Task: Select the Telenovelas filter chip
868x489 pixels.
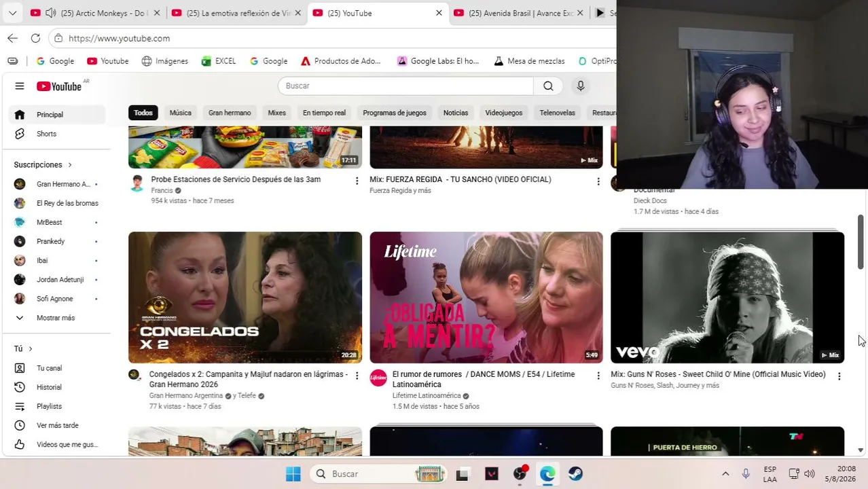Action: 558,113
